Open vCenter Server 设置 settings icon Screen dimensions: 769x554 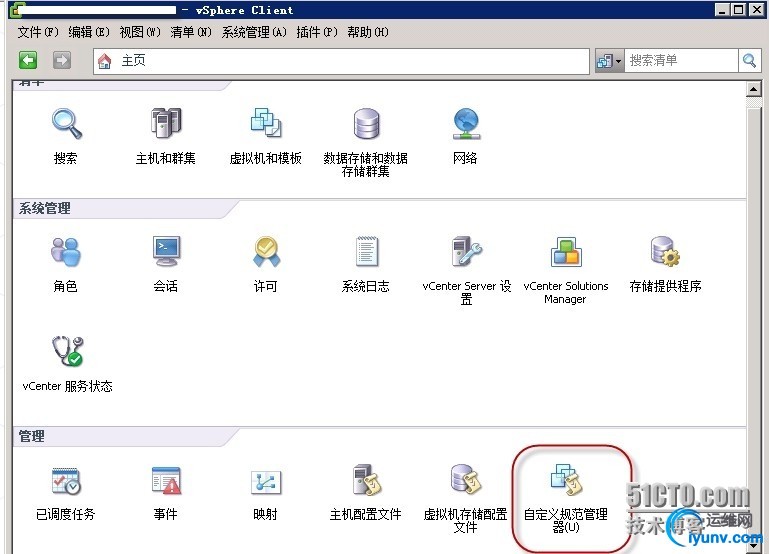click(x=466, y=251)
